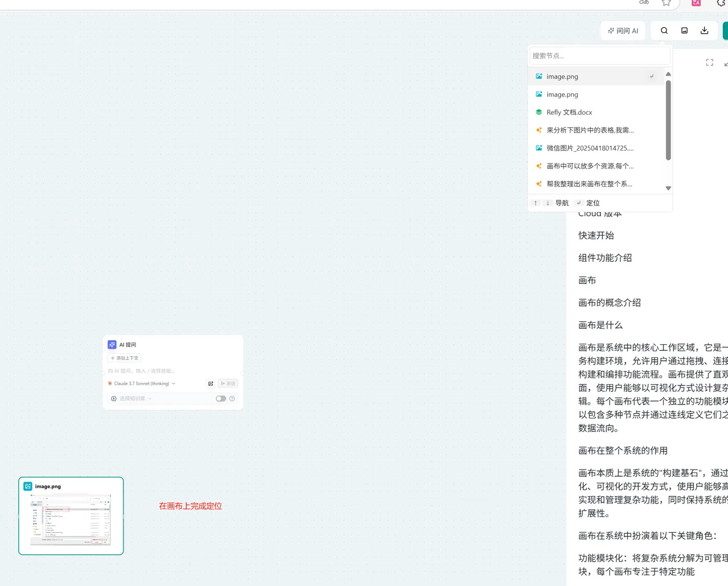Click the fullscreen expand icon in document panel

[x=709, y=63]
